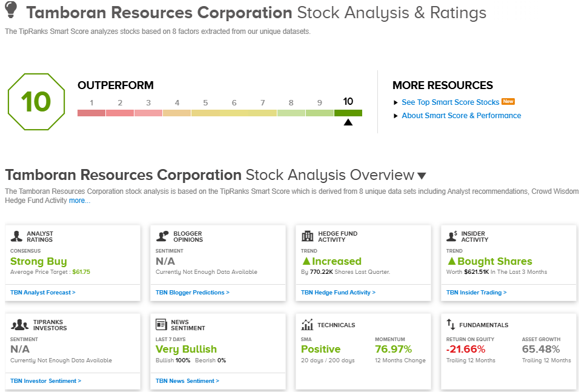The image size is (579, 392).
Task: Click the MORE RESOURCES heading
Action: pyautogui.click(x=443, y=85)
